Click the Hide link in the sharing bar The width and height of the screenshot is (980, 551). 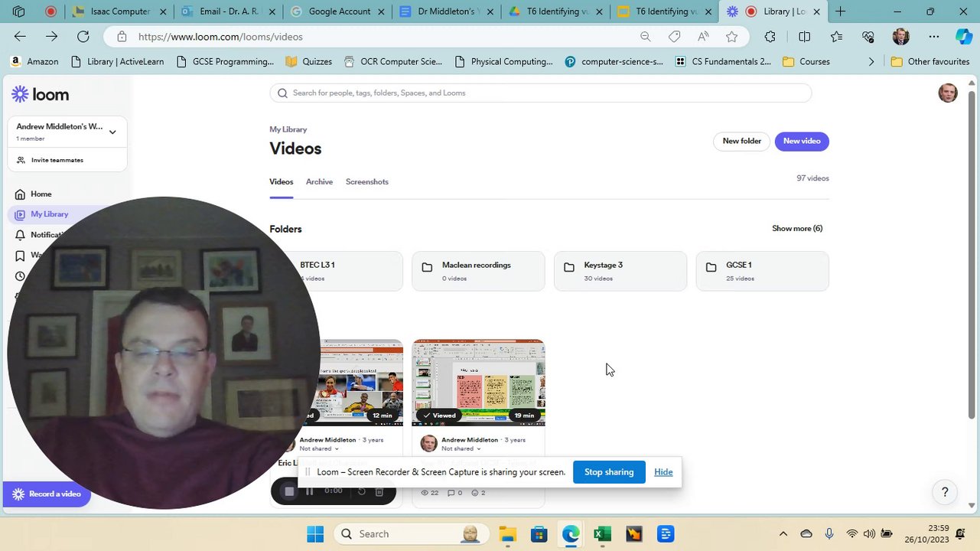(663, 472)
